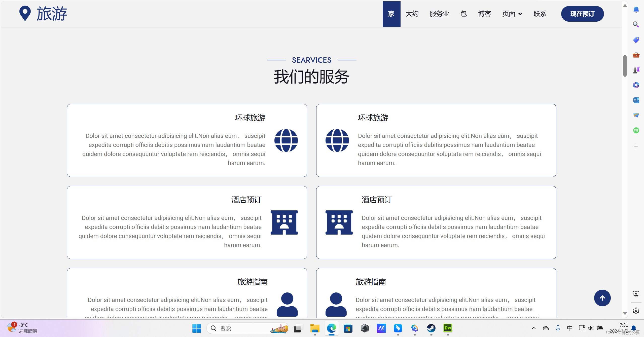Open Microsoft Store from taskbar
This screenshot has height=337, width=644.
pyautogui.click(x=348, y=328)
